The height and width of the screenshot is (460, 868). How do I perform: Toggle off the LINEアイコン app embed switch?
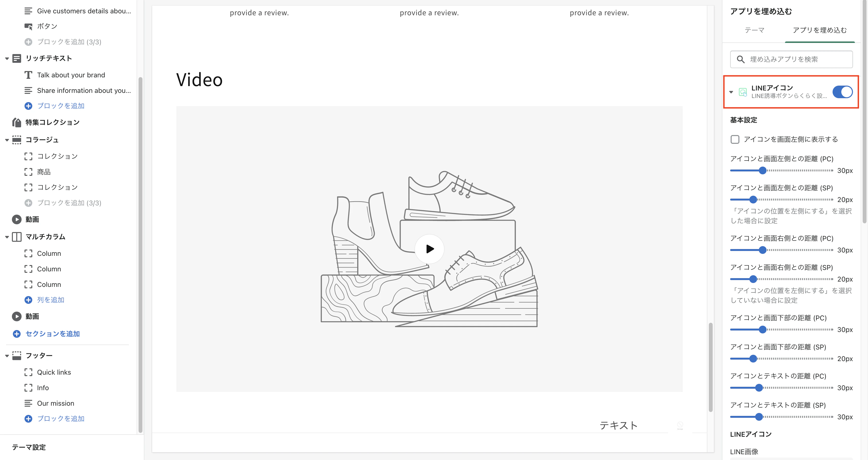point(842,92)
